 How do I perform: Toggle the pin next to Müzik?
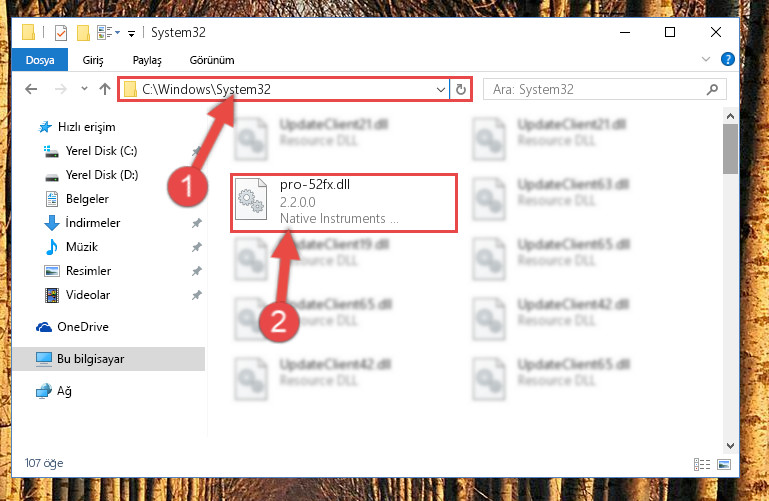197,247
